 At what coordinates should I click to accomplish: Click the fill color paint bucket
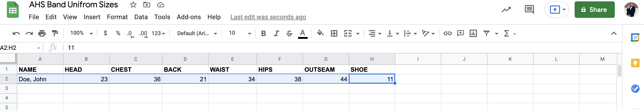(320, 33)
